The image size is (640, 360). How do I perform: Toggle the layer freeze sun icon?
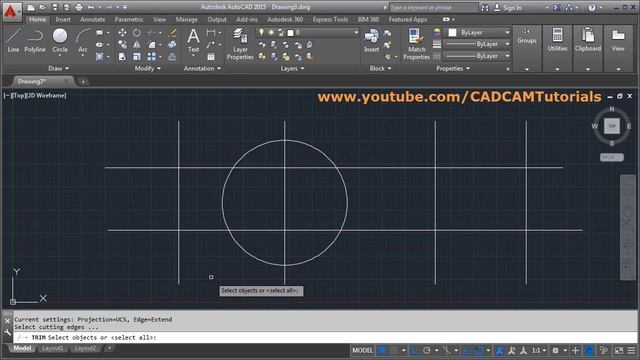pyautogui.click(x=271, y=32)
